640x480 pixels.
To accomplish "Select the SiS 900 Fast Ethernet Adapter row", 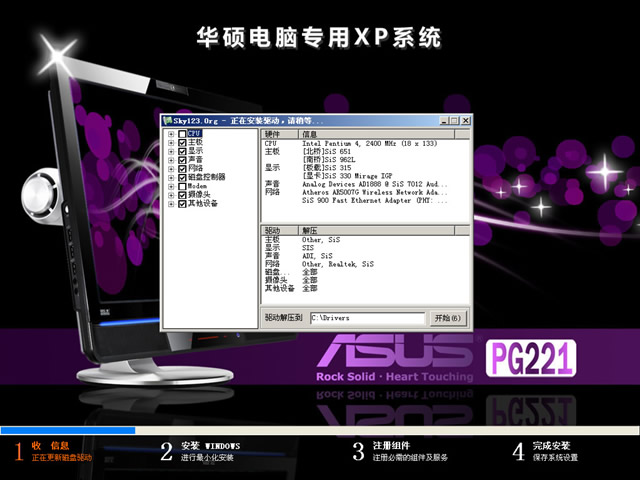I will 365,200.
